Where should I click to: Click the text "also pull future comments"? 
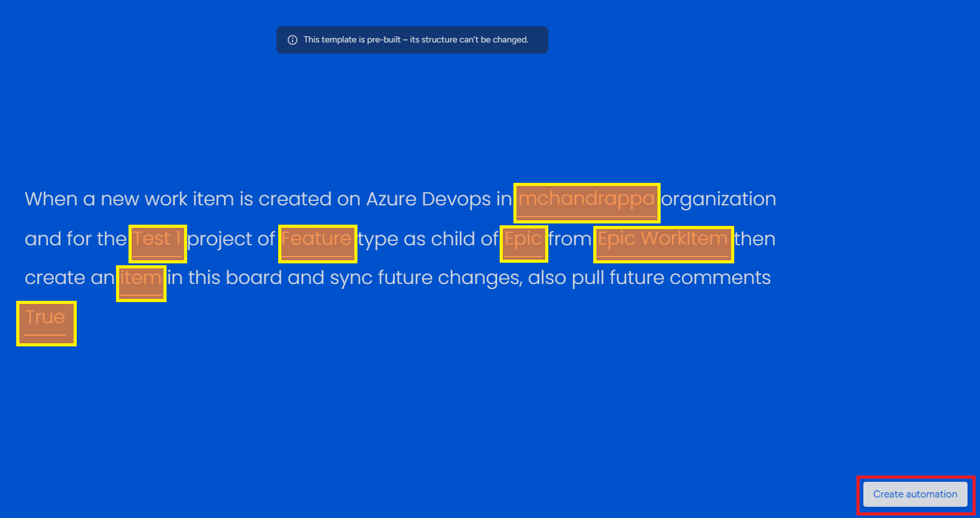tap(649, 278)
